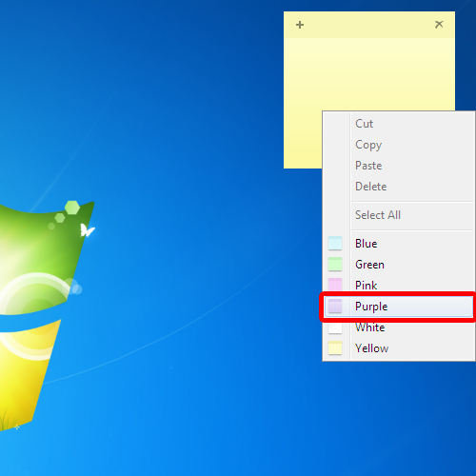Viewport: 476px width, 476px height.
Task: Add a new sticky note with plus icon
Action: click(300, 25)
